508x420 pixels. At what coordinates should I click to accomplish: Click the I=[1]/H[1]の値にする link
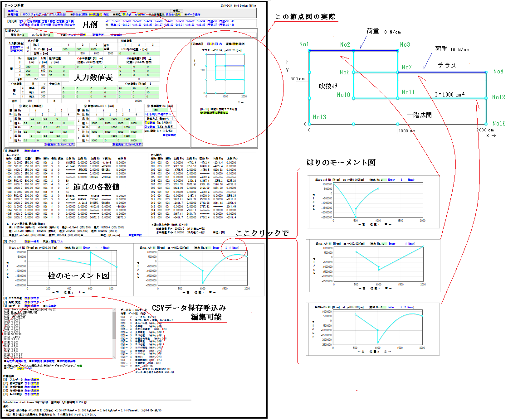(x=157, y=114)
